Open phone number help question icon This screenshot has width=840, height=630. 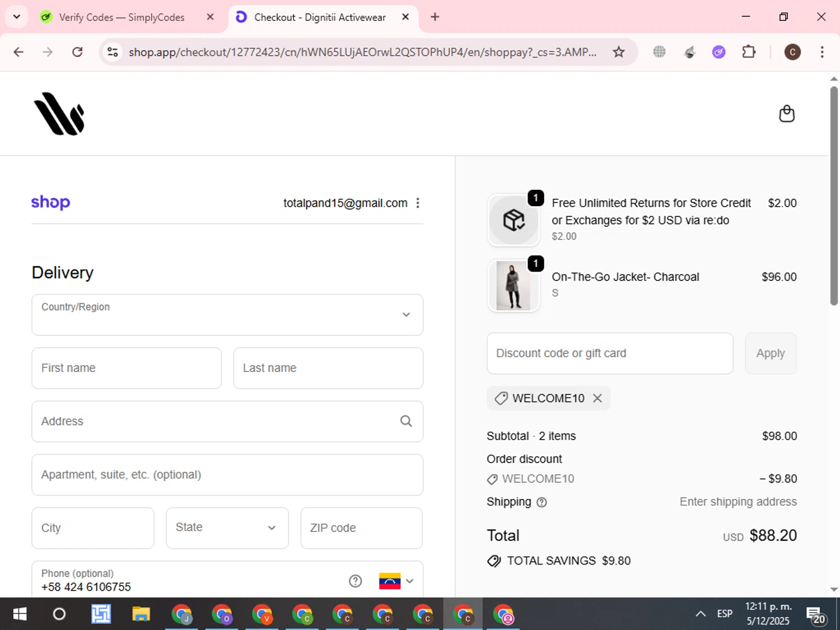pos(355,581)
